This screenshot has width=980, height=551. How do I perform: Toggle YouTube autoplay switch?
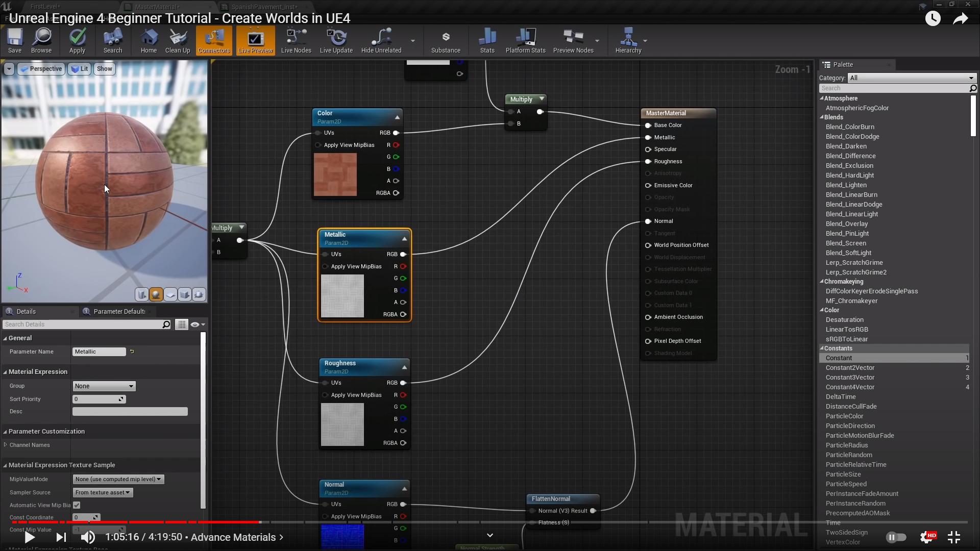point(896,537)
